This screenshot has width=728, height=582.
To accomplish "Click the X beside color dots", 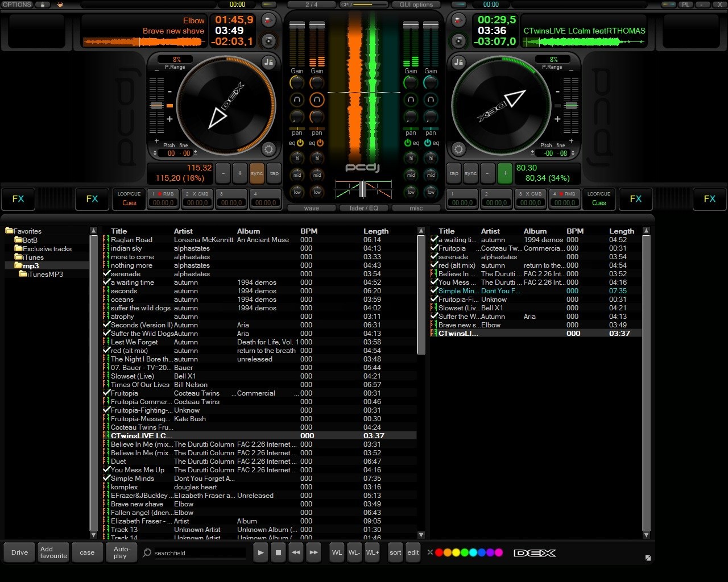I will pos(431,552).
